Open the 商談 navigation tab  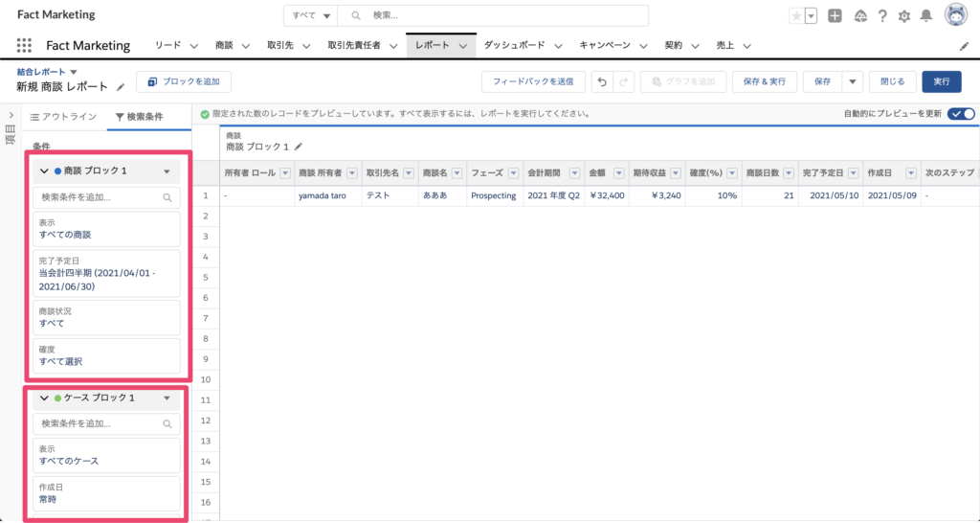point(224,45)
